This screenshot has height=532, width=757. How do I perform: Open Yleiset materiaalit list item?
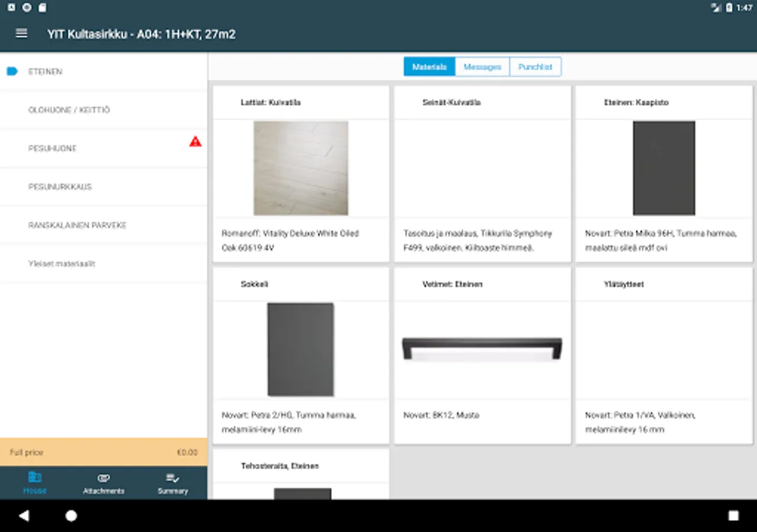tap(103, 264)
